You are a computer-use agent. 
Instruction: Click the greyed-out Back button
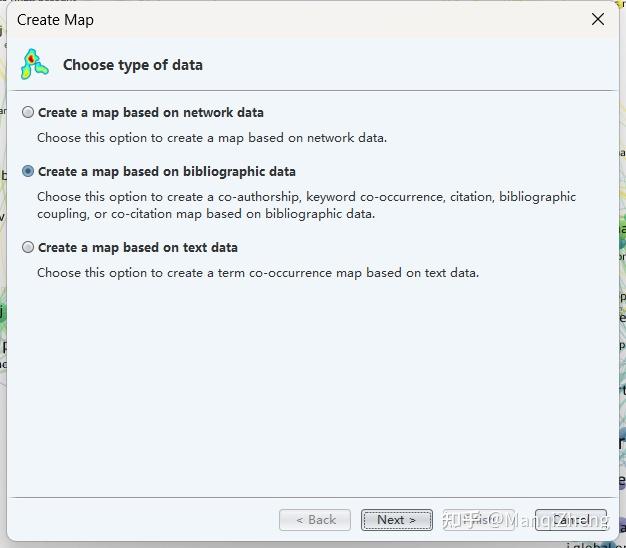pyautogui.click(x=315, y=520)
